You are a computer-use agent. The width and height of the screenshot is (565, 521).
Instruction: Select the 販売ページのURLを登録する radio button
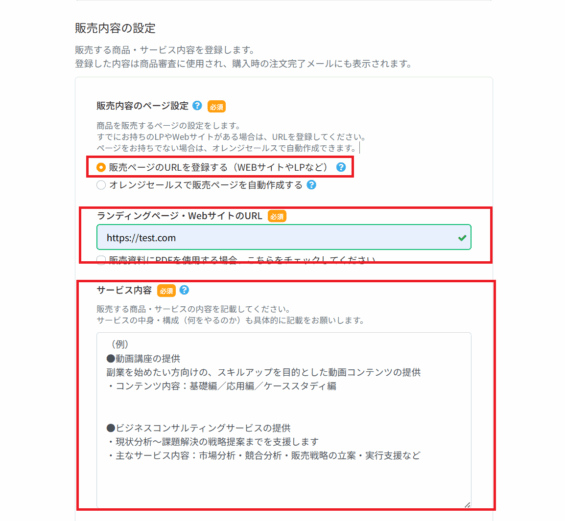point(101,167)
